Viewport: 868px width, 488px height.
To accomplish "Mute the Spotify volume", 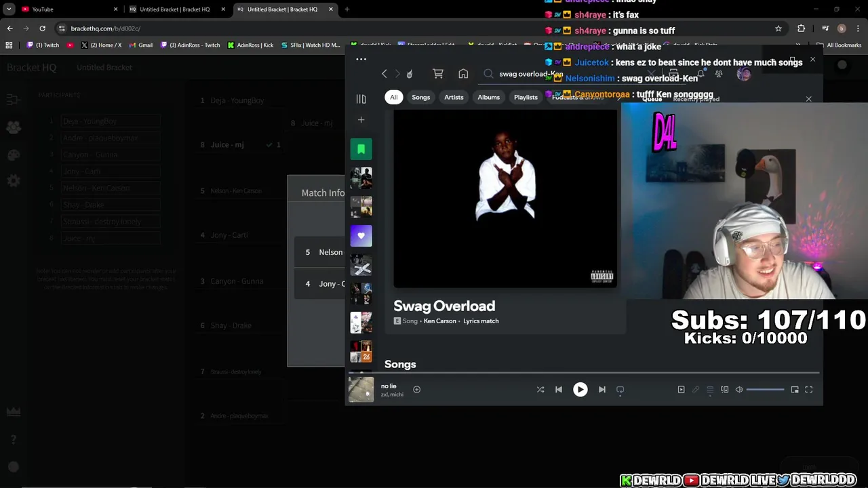I will 739,390.
